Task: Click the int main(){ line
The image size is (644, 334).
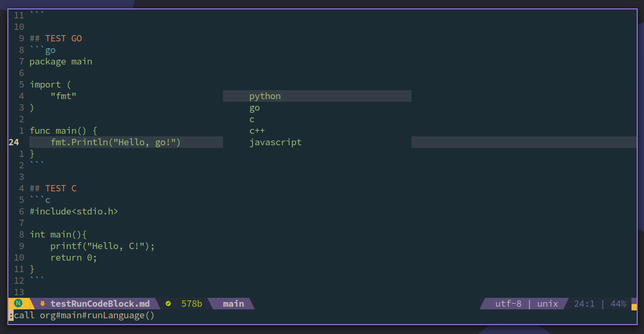Action: click(x=58, y=234)
